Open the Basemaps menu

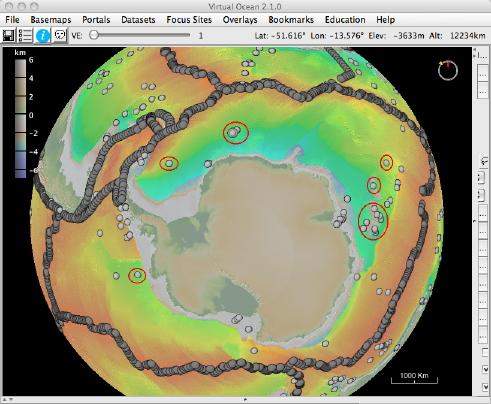(x=51, y=20)
